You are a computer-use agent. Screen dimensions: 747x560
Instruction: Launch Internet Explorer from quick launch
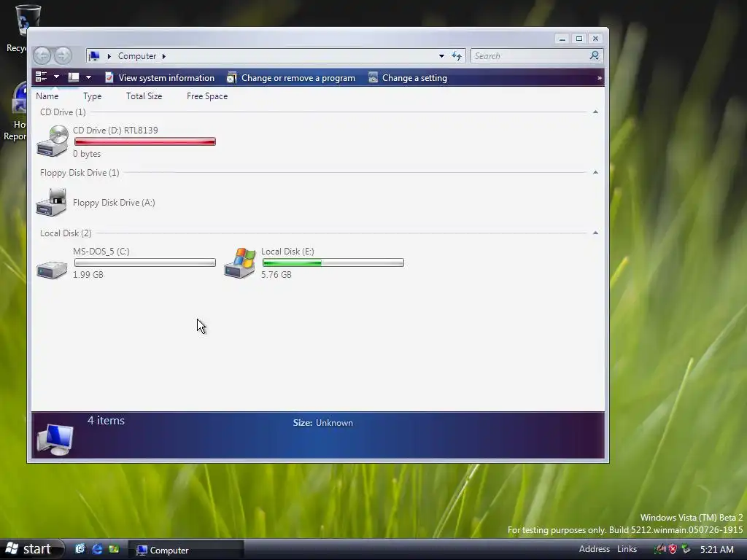point(97,549)
